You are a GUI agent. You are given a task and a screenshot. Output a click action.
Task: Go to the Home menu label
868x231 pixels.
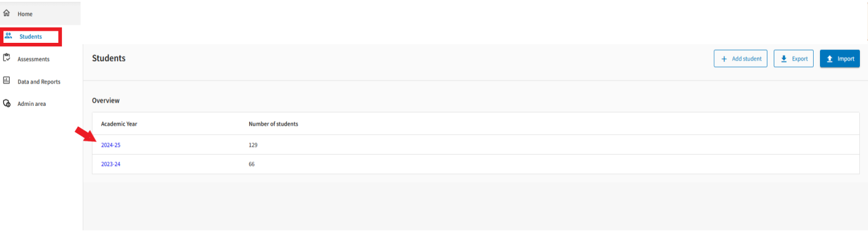pos(25,14)
